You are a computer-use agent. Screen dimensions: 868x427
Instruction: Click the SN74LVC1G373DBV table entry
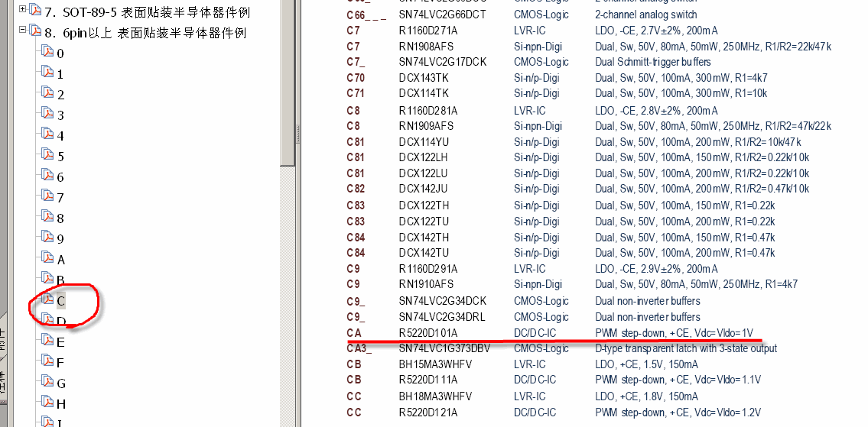444,348
